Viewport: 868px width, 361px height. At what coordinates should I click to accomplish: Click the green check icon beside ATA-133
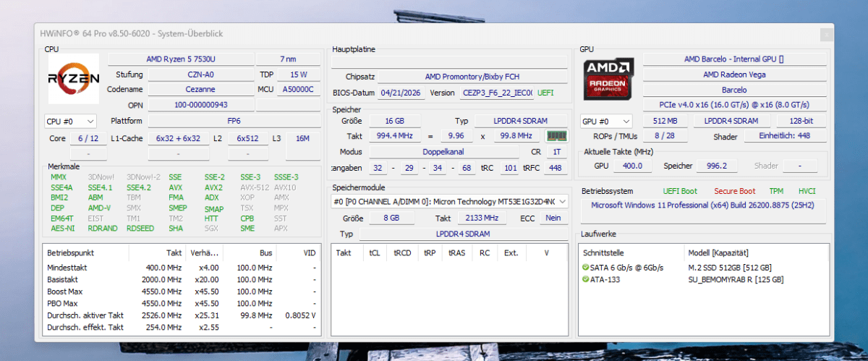pos(585,279)
